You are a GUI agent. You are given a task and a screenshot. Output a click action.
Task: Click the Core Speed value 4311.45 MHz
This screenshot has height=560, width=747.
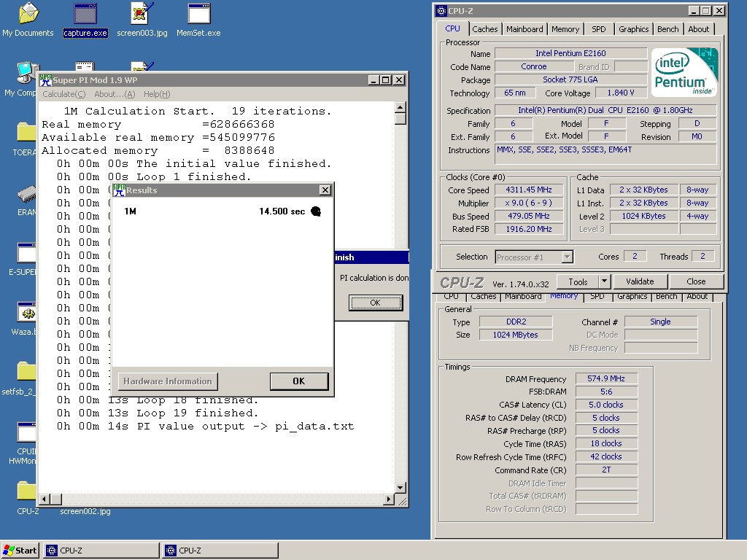[529, 190]
